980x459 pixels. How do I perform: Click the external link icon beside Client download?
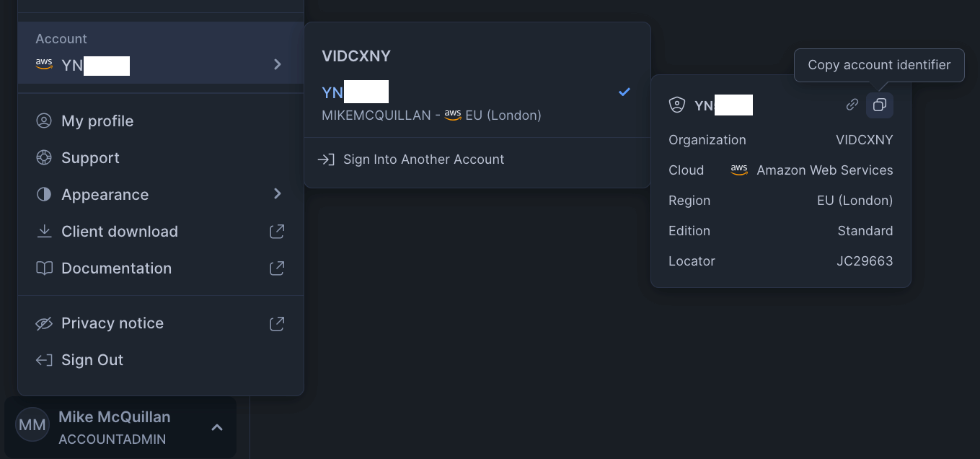pyautogui.click(x=277, y=232)
